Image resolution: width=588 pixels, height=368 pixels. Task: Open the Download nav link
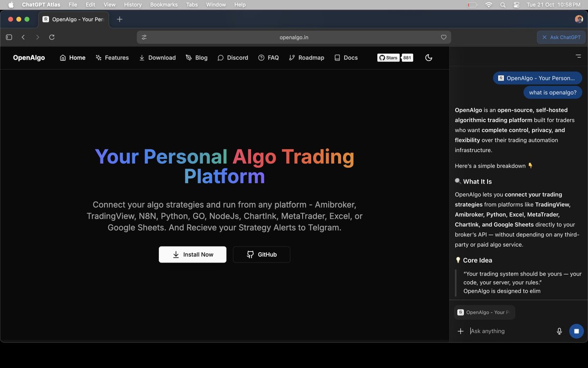157,58
